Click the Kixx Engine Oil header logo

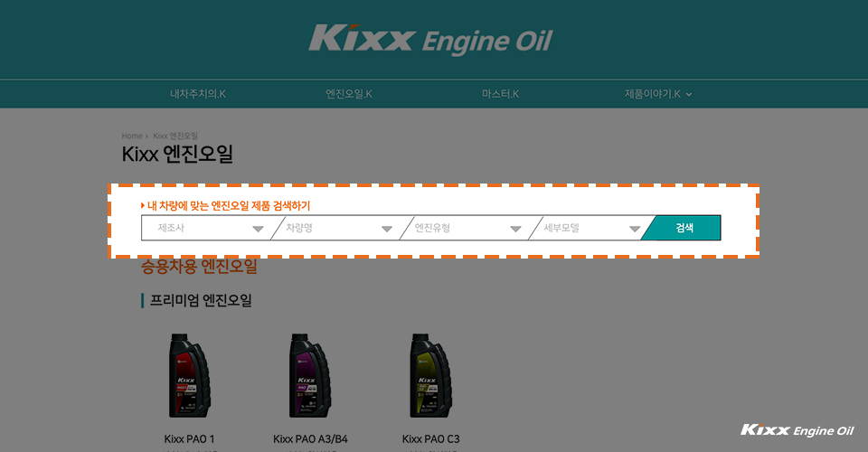pos(430,39)
